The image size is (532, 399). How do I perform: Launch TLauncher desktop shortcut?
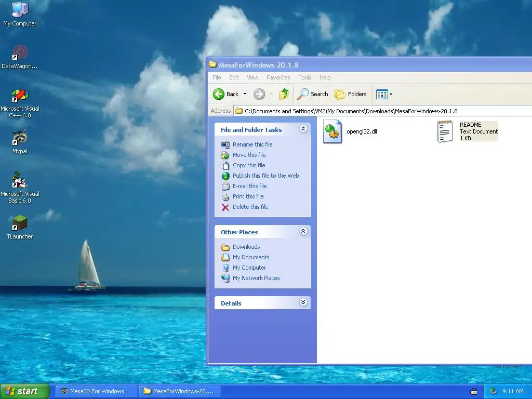coord(20,228)
